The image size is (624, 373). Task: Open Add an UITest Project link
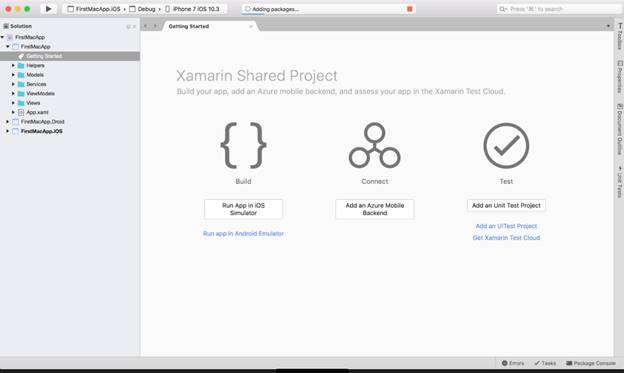506,226
